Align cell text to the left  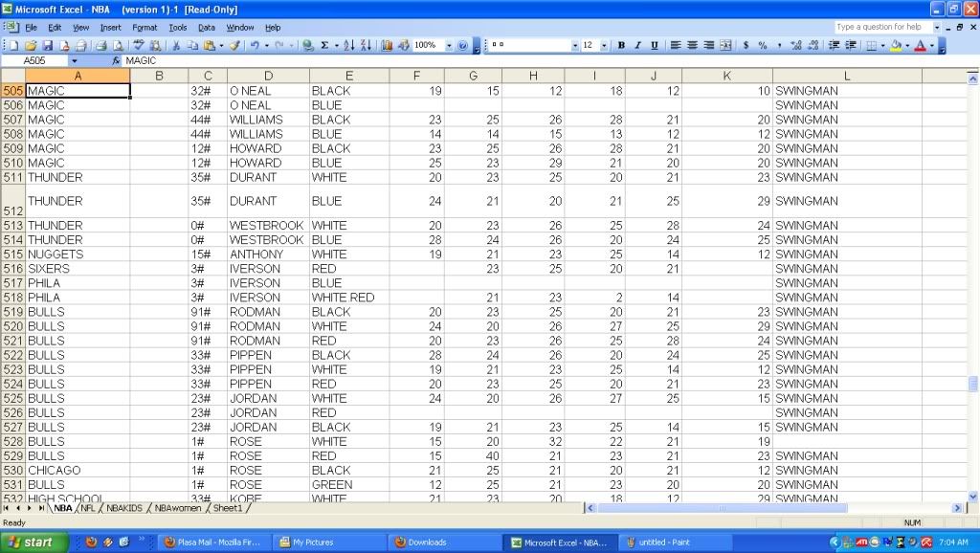click(x=676, y=46)
